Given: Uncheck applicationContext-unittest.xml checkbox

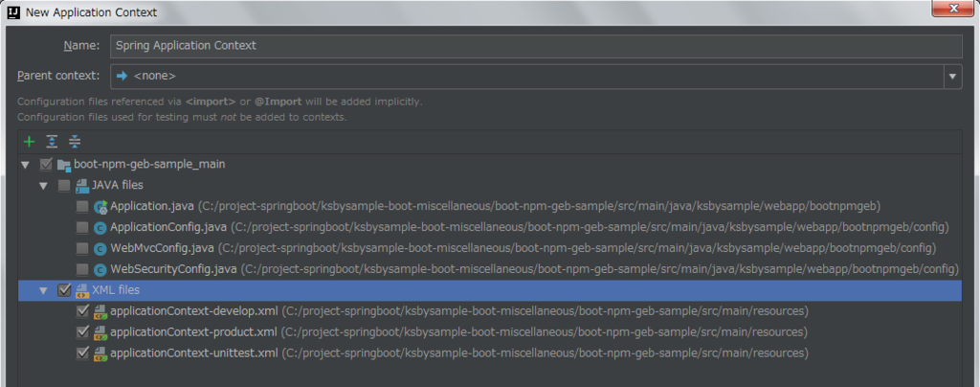Looking at the screenshot, I should tap(82, 353).
